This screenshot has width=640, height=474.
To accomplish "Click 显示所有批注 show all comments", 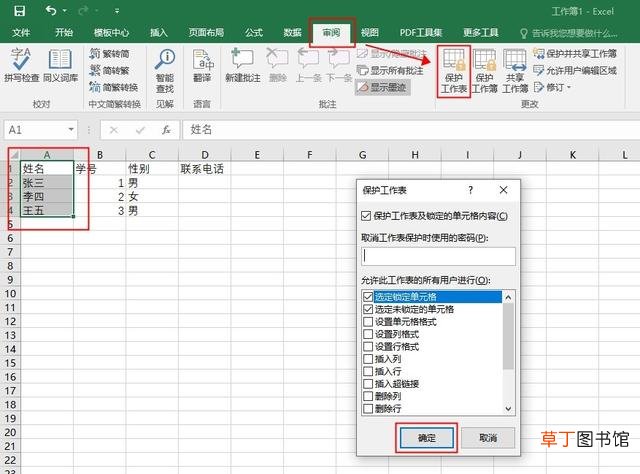I will pos(390,71).
